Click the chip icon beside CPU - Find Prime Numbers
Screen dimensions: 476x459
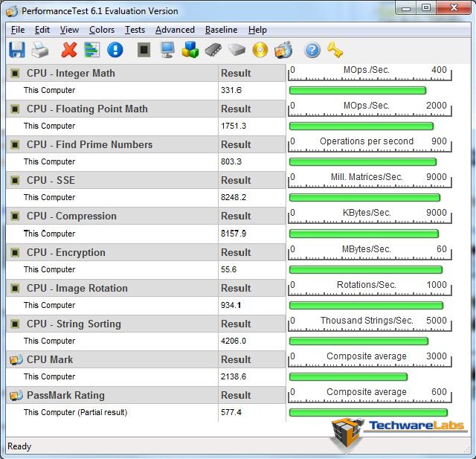click(15, 144)
